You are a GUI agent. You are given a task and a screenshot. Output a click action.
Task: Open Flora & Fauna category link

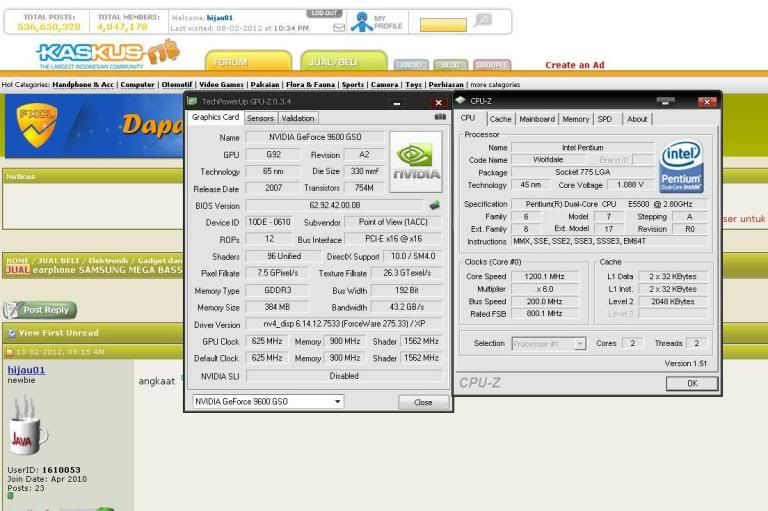click(311, 85)
